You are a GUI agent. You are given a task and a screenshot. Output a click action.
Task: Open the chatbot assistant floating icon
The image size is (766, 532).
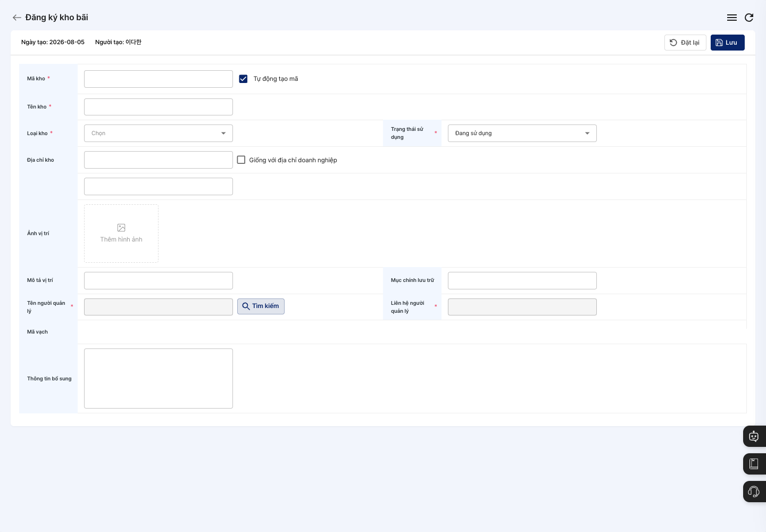754,436
